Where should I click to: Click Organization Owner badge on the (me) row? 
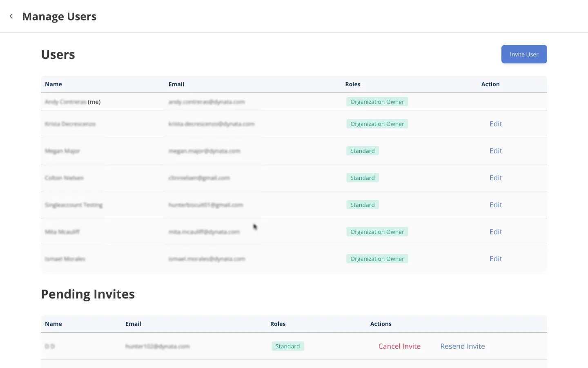pos(377,102)
